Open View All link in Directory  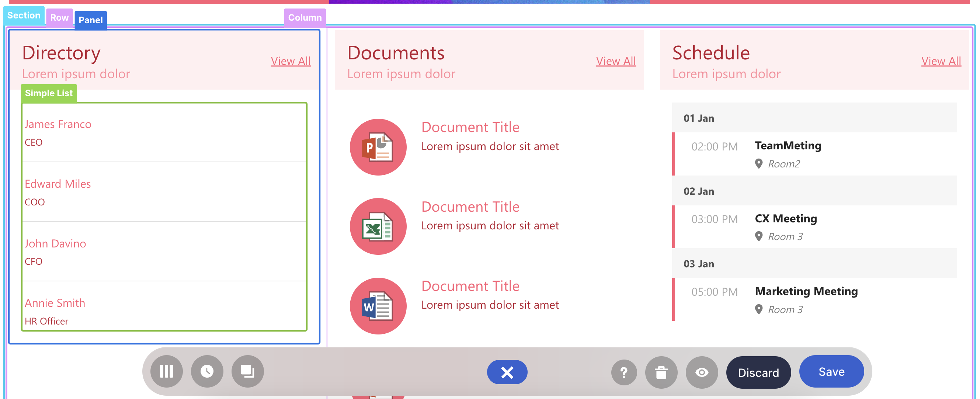pyautogui.click(x=291, y=61)
